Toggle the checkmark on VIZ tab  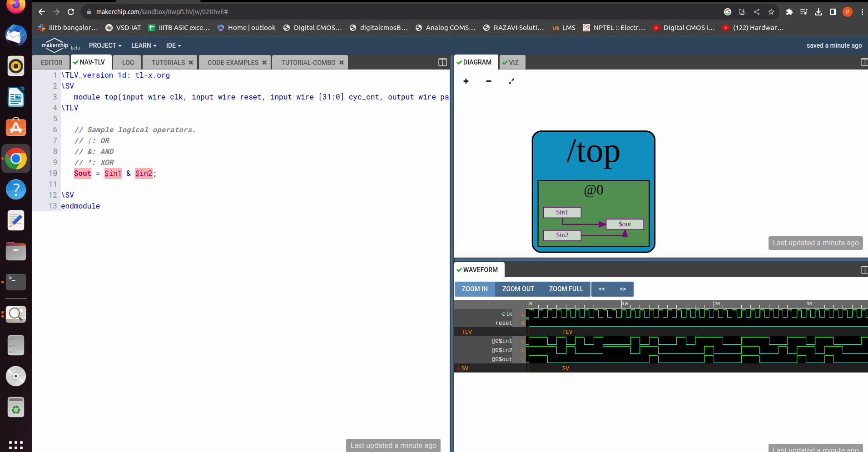click(x=505, y=62)
